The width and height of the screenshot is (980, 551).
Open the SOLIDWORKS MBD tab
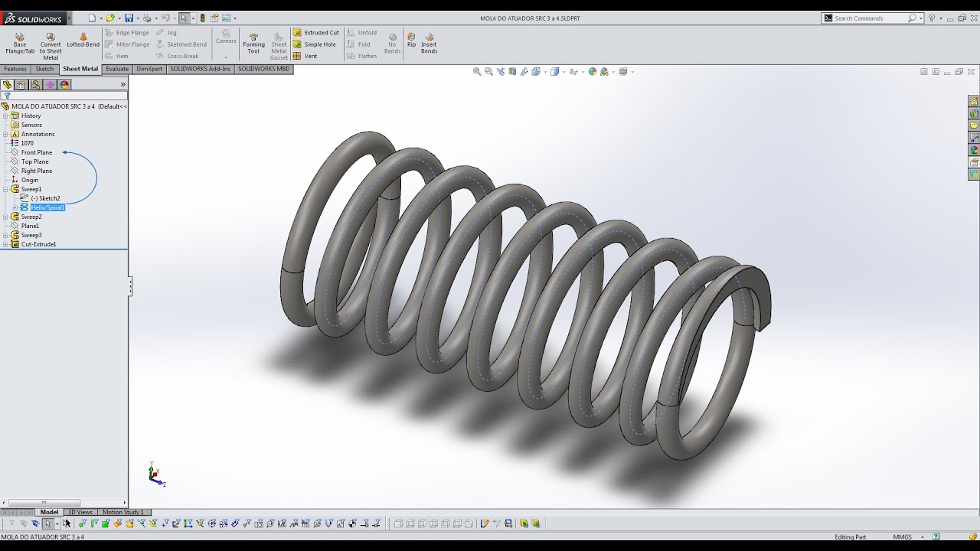click(x=264, y=69)
